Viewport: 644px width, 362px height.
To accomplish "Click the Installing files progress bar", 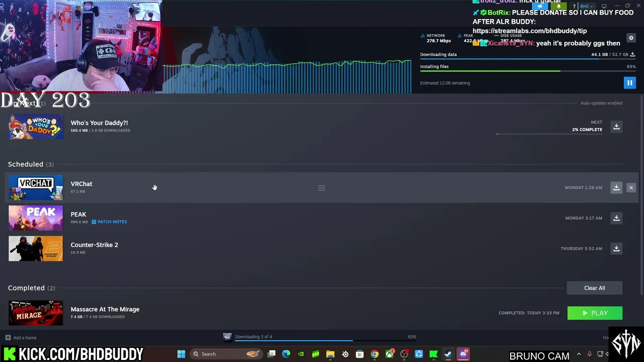I will click(x=528, y=71).
